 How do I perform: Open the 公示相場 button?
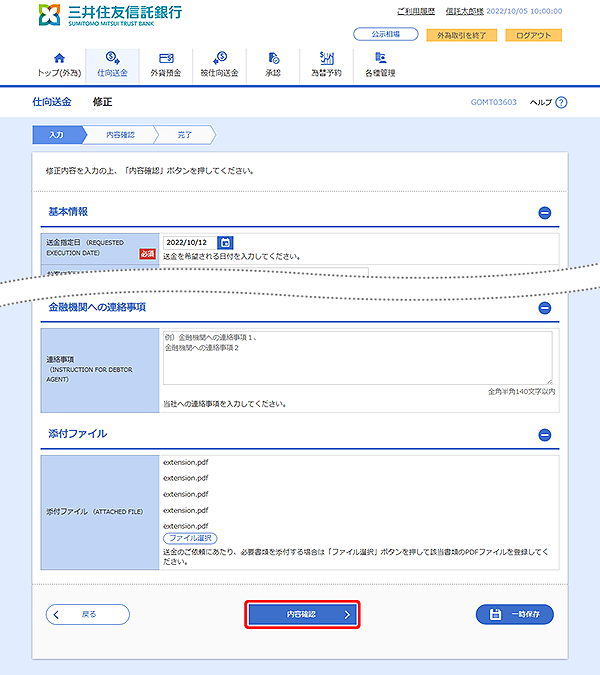pyautogui.click(x=386, y=34)
